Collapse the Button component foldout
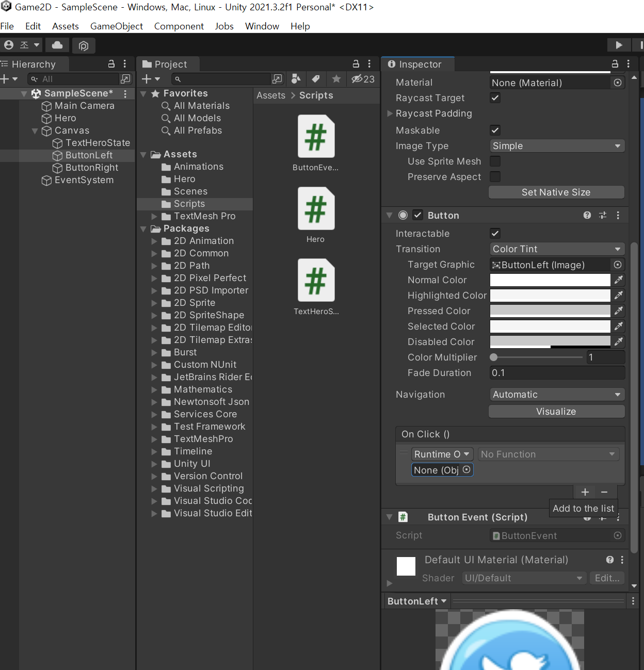644x670 pixels. [x=390, y=215]
